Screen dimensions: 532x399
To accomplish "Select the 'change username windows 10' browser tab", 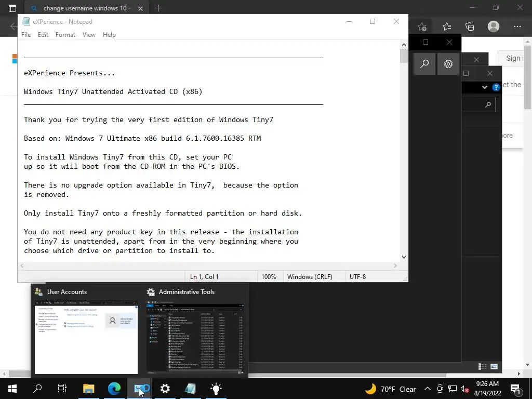I will pos(85,8).
